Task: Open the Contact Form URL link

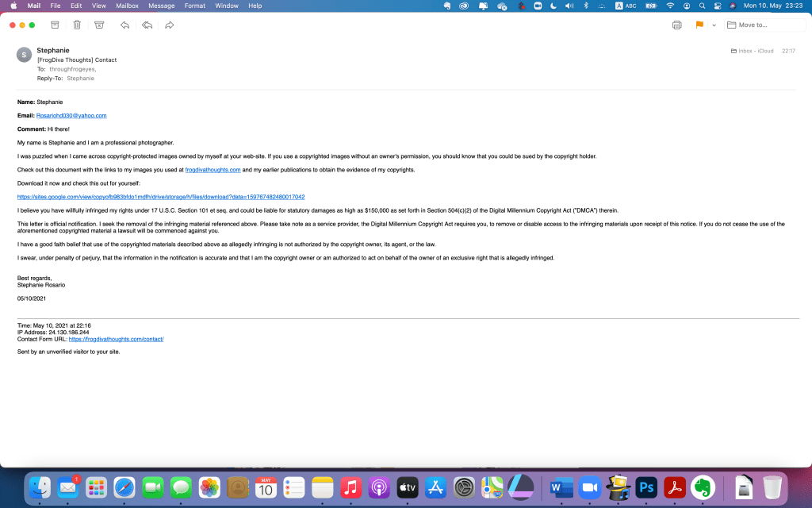Action: click(116, 339)
